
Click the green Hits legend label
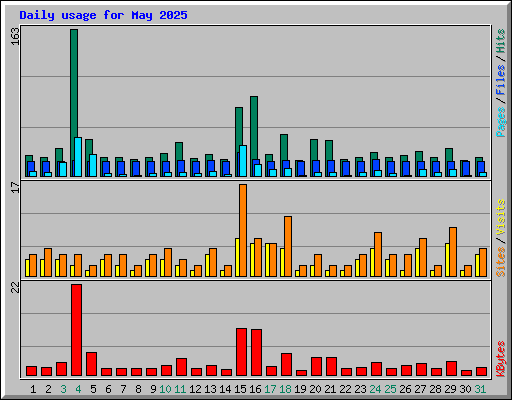501,41
